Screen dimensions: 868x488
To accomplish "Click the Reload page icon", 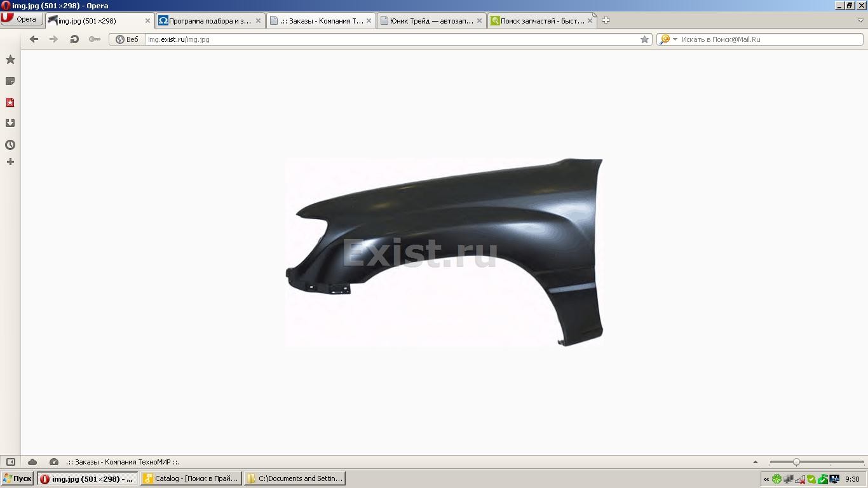I will click(x=74, y=39).
